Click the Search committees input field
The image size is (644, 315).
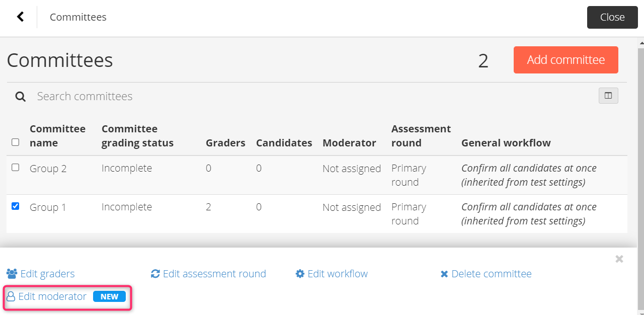[312, 97]
